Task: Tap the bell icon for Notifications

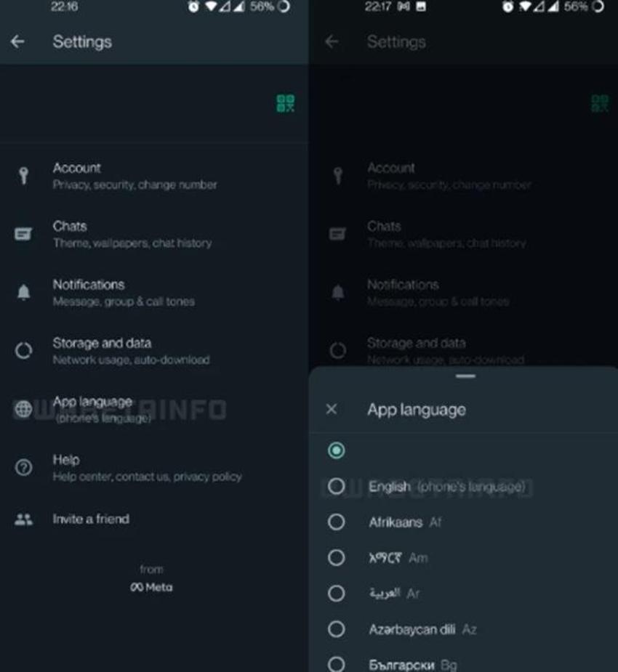Action: coord(23,292)
